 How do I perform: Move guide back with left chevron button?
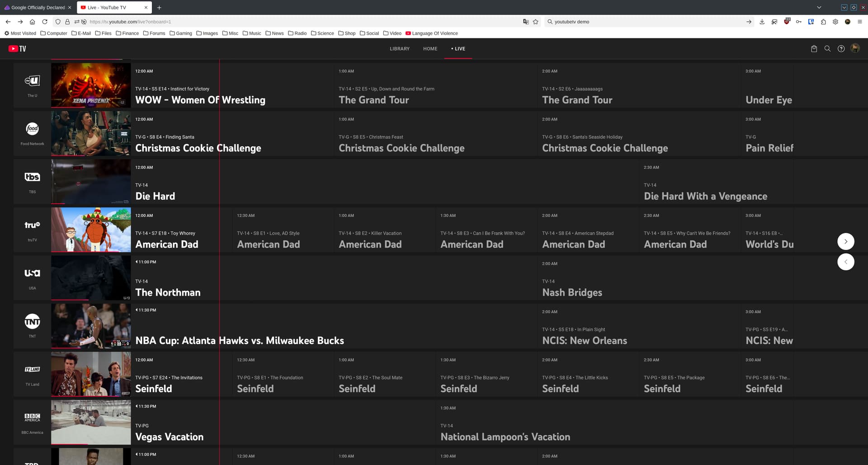(x=846, y=262)
